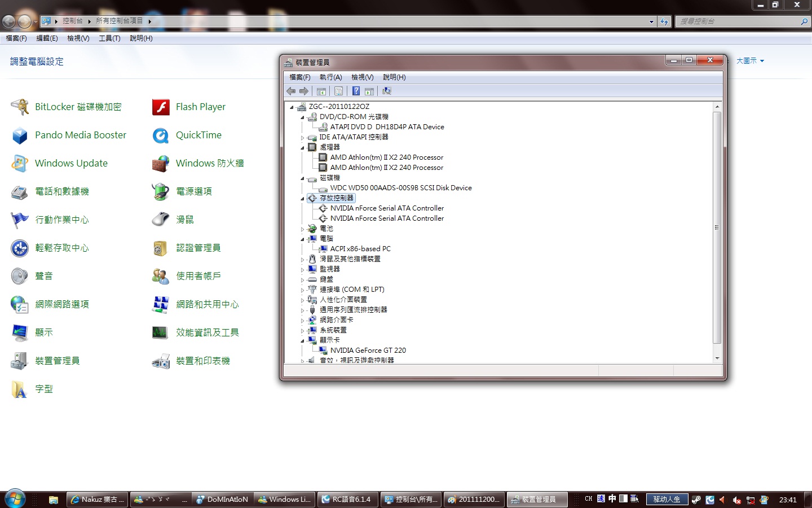Open the 工具(T) menu in control panel
812x508 pixels.
pyautogui.click(x=109, y=38)
